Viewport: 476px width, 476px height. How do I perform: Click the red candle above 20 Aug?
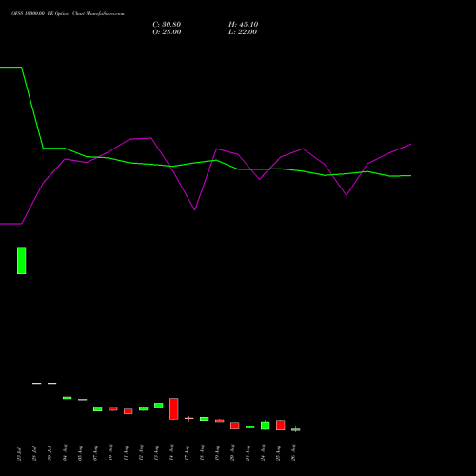(x=235, y=426)
